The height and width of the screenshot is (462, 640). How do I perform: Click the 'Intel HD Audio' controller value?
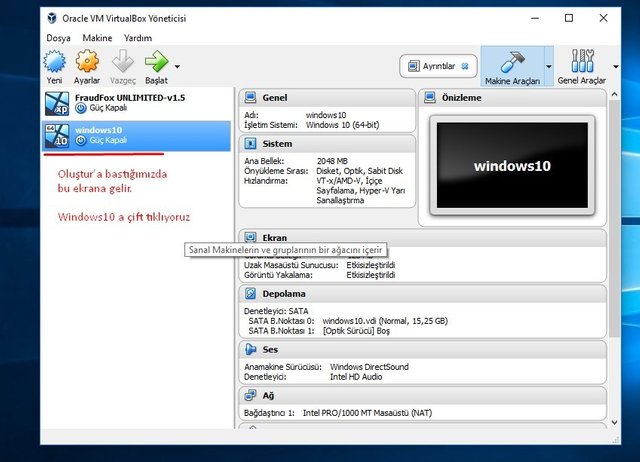coord(356,377)
